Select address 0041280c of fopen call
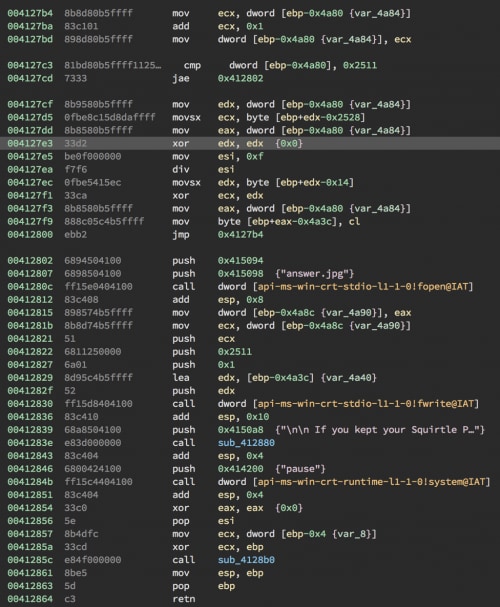Viewport: 500px width, 607px height. 30,286
